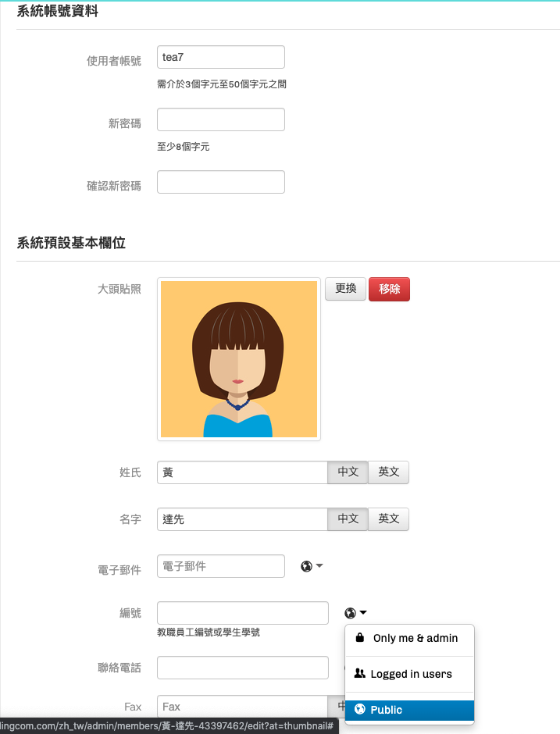Click the 確認新密碼 input box
Image resolution: width=560 pixels, height=734 pixels.
pyautogui.click(x=221, y=182)
